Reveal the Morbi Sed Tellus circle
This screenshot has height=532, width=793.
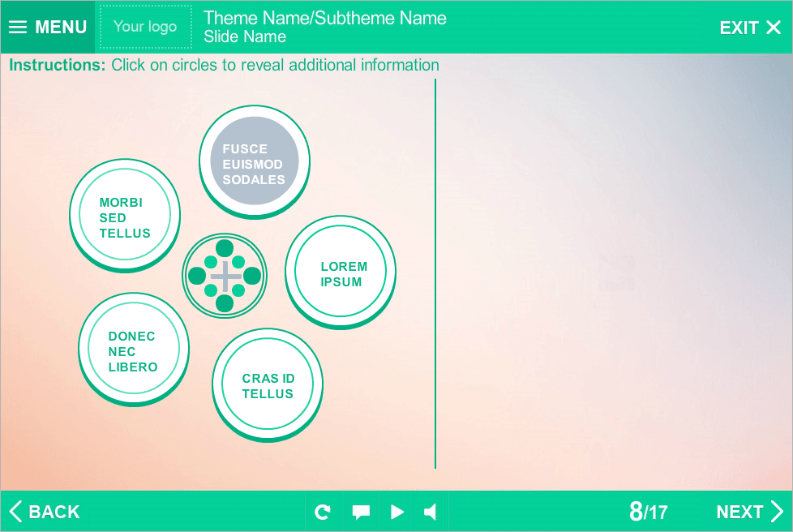pyautogui.click(x=125, y=215)
